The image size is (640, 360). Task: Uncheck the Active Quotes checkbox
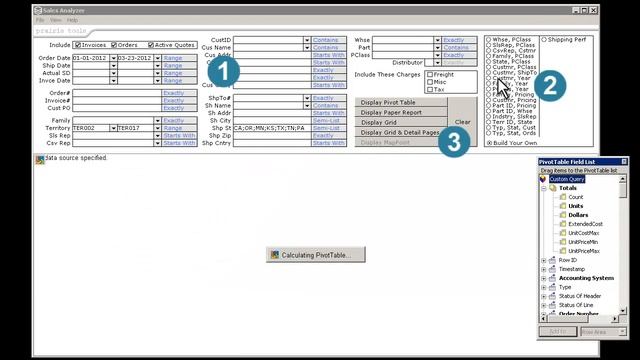point(151,45)
